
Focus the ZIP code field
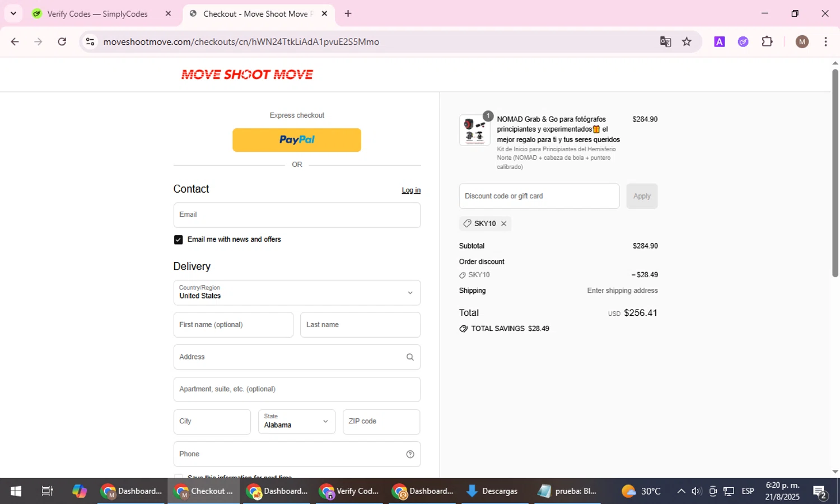coord(381,422)
